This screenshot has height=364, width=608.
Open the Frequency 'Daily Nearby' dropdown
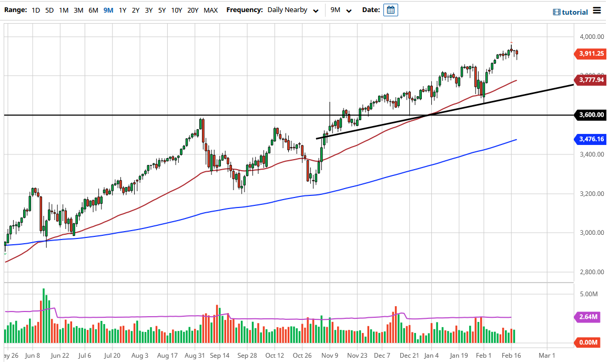[287, 9]
